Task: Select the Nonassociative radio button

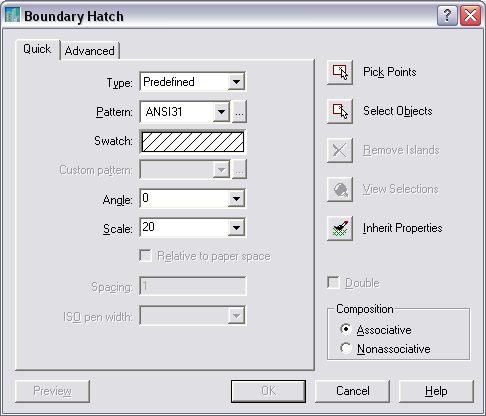Action: point(346,348)
